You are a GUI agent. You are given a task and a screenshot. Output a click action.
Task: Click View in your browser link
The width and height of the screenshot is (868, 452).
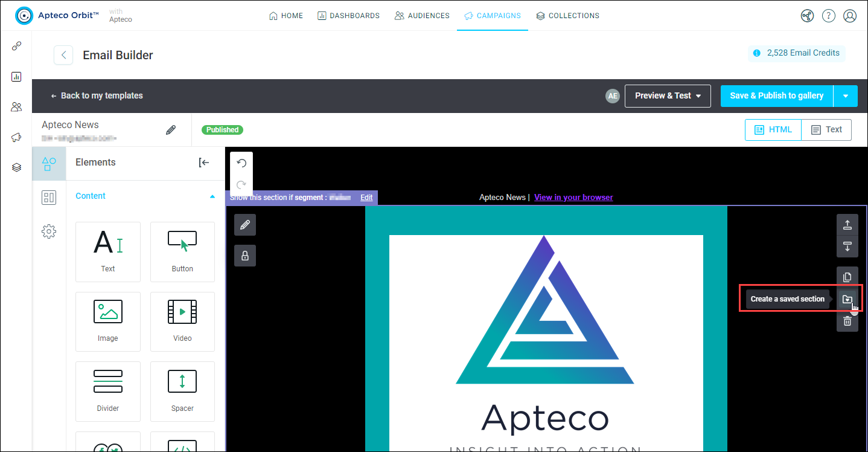573,198
